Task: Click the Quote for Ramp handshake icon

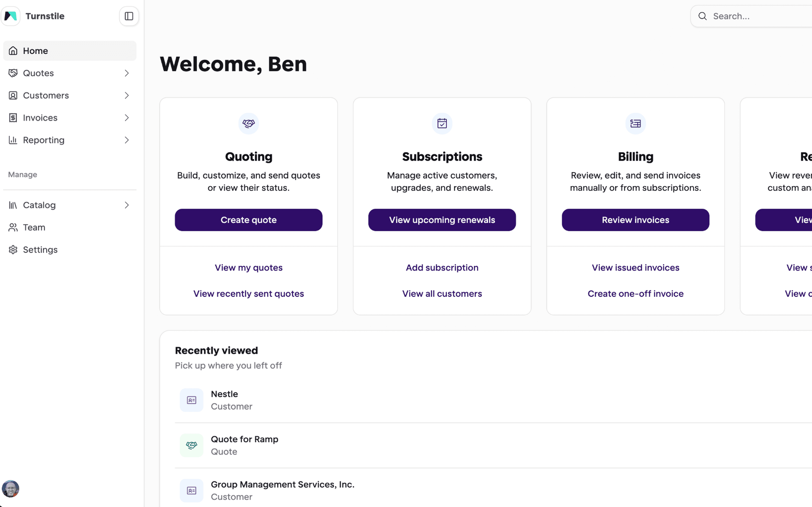Action: pyautogui.click(x=191, y=445)
